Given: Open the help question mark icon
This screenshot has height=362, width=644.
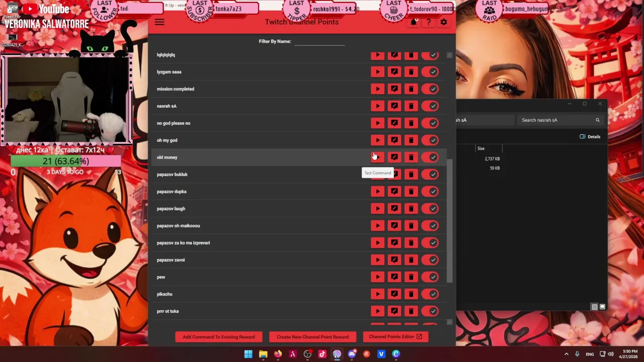Looking at the screenshot, I should click(429, 22).
